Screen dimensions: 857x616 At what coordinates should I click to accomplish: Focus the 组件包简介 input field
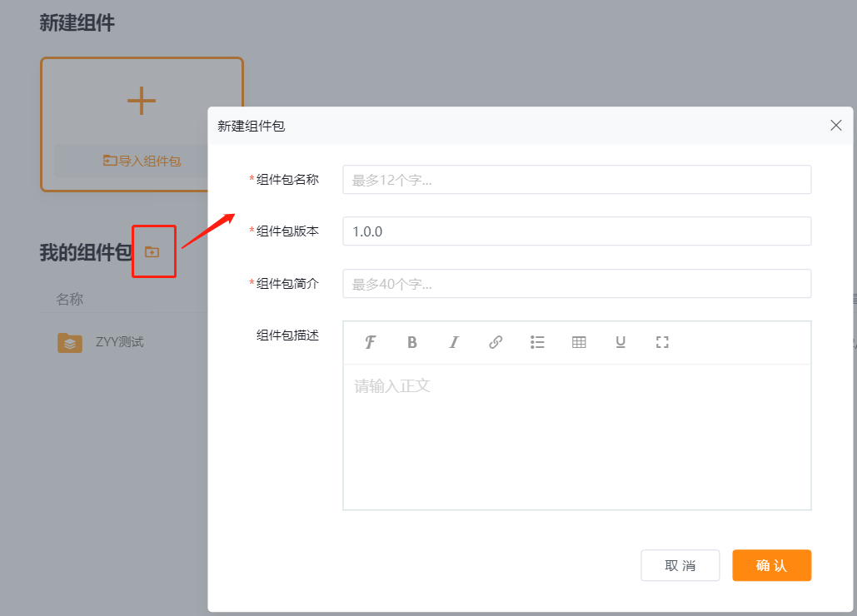click(x=576, y=284)
